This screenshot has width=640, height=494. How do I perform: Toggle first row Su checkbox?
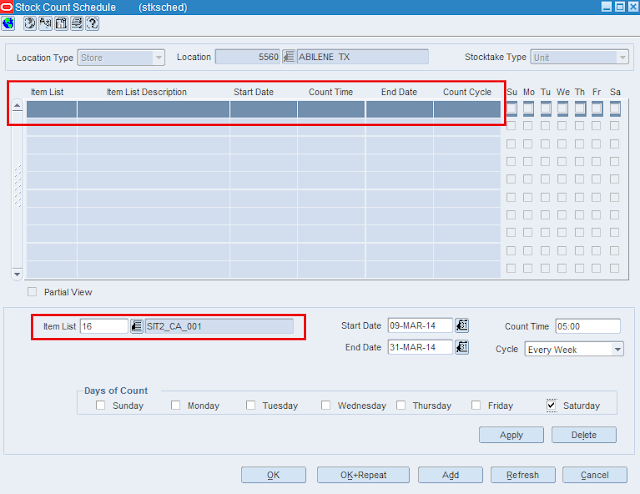pyautogui.click(x=511, y=109)
